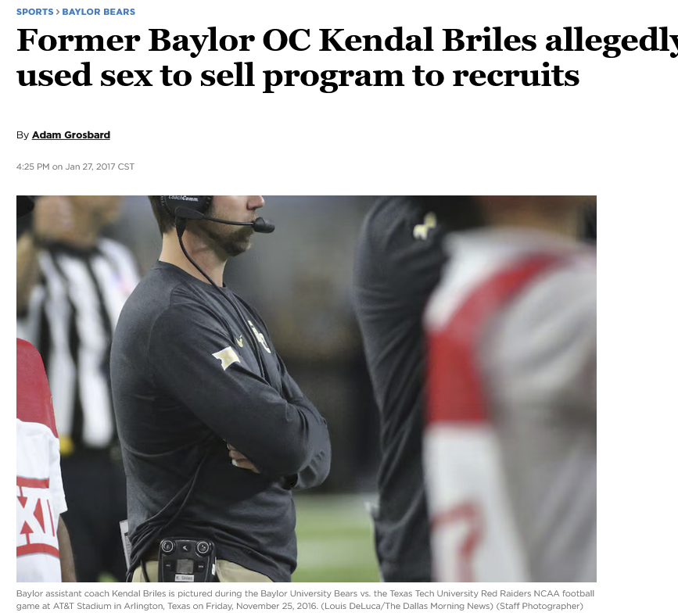
Task: Open the SPORTS breadcrumb link
Action: (34, 12)
